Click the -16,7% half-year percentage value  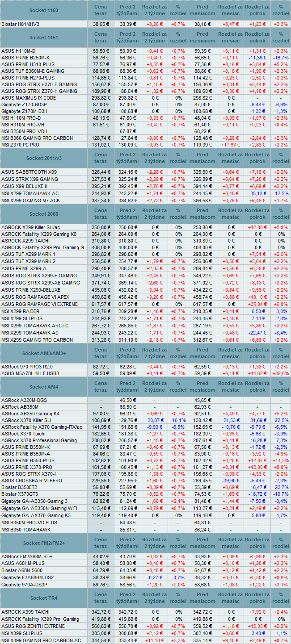point(280,58)
